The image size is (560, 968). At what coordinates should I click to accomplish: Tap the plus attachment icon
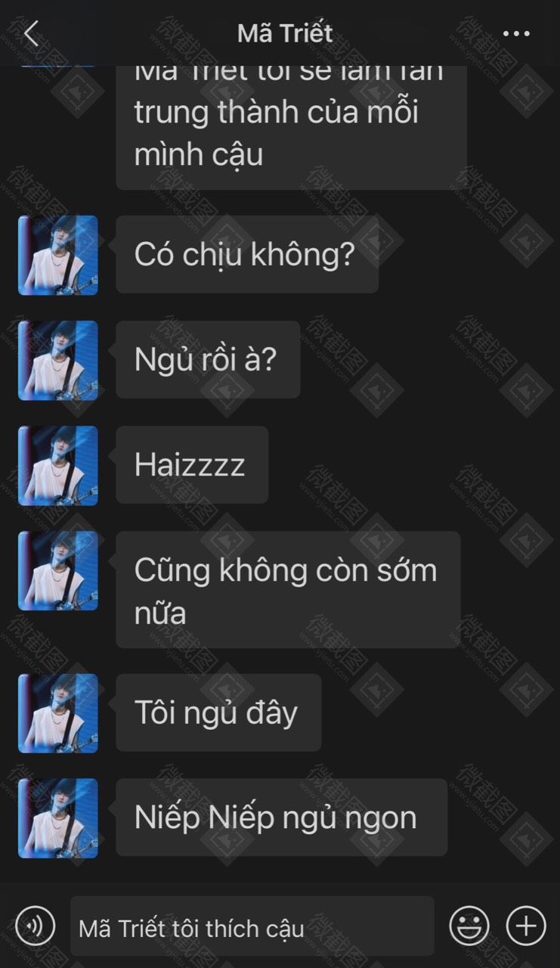[526, 925]
